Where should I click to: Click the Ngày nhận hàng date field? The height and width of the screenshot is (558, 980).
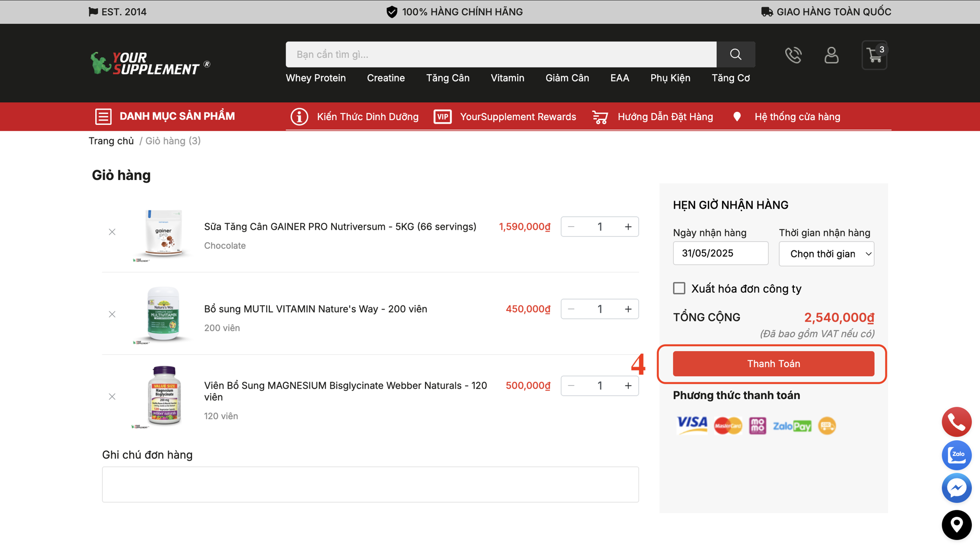point(720,253)
